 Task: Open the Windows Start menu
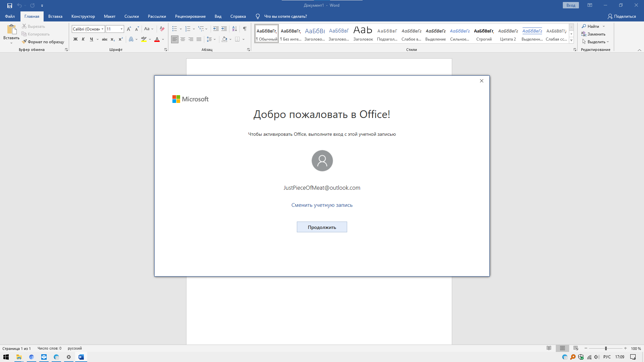coord(6,357)
